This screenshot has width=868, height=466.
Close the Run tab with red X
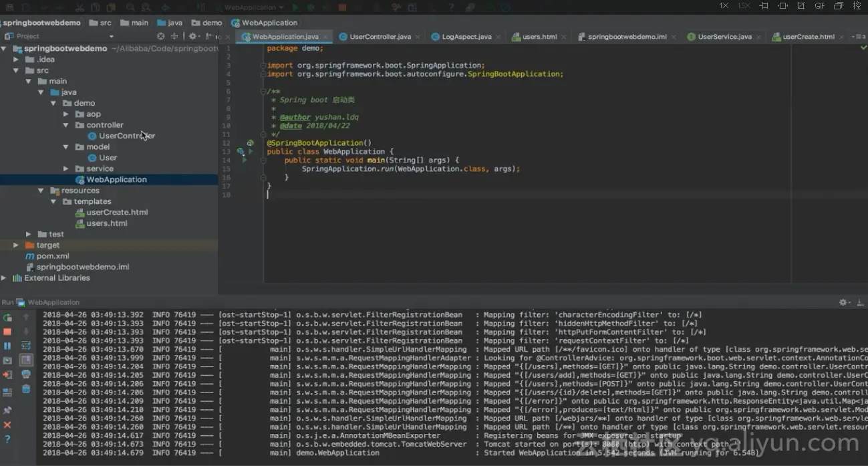click(7, 425)
